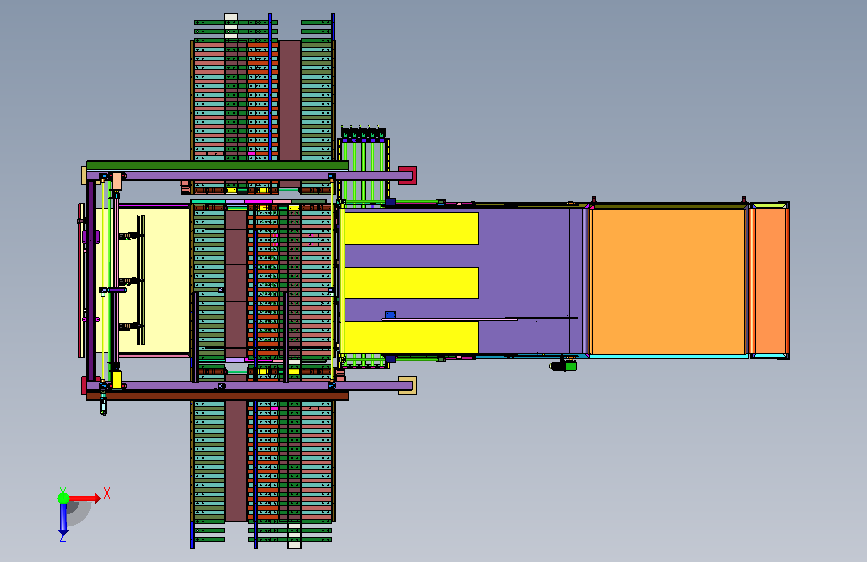Image resolution: width=867 pixels, height=562 pixels.
Task: Select the cyan rail under the orange panel
Action: pos(669,357)
